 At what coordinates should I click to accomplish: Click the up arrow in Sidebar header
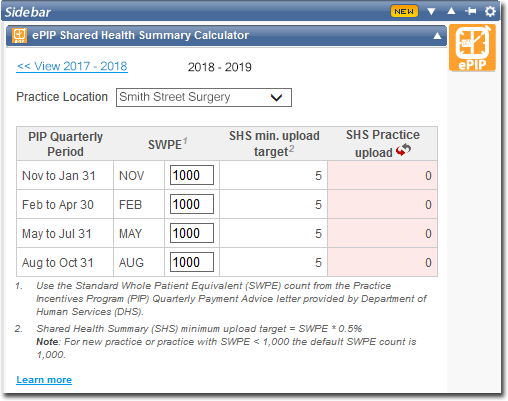click(451, 11)
